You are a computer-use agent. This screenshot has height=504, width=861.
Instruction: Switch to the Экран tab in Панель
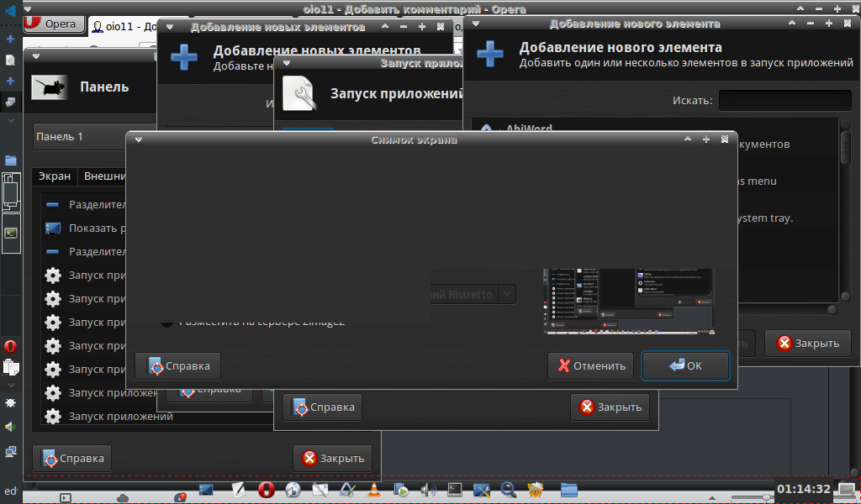tap(55, 176)
